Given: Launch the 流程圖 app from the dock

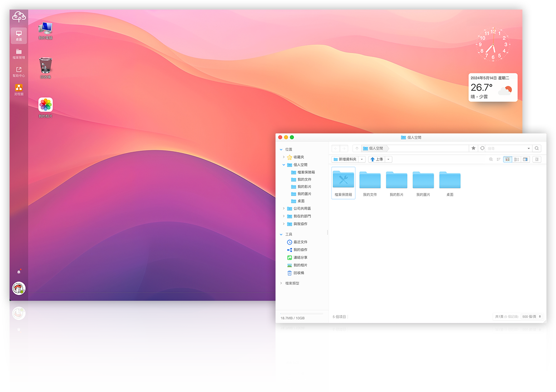Looking at the screenshot, I should click(19, 89).
